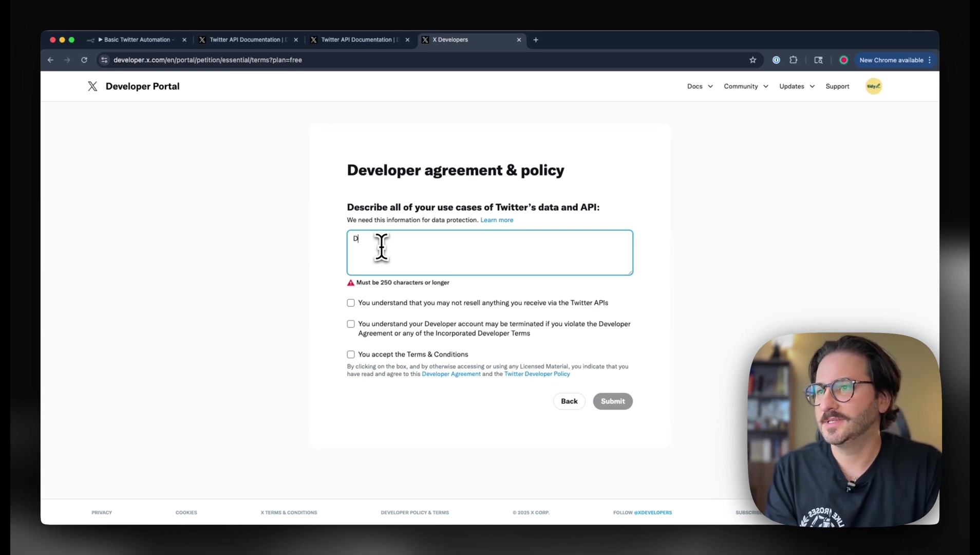Screen dimensions: 980x555
Task: Click the bookmark star icon in address bar
Action: (752, 60)
